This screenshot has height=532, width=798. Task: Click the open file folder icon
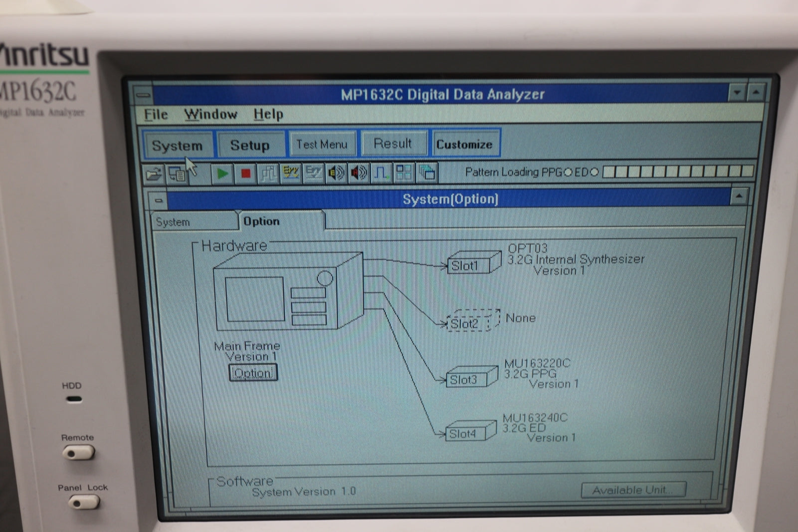154,174
